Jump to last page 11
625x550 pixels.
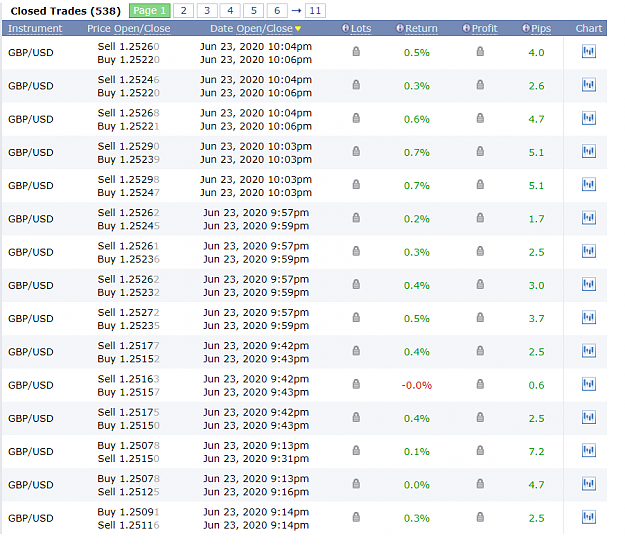click(x=315, y=11)
